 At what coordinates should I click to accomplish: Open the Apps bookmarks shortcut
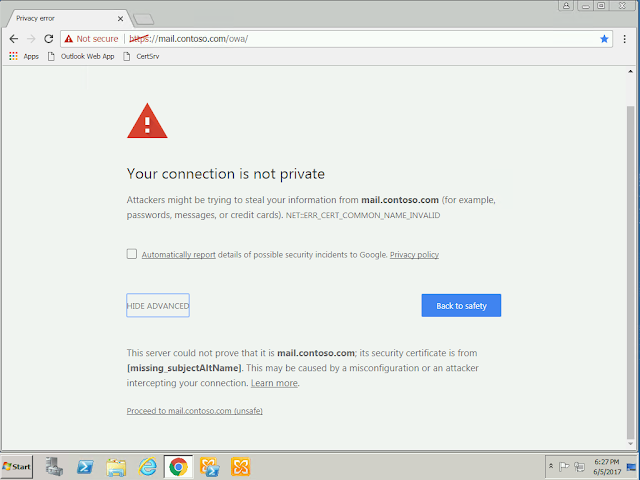pos(24,56)
